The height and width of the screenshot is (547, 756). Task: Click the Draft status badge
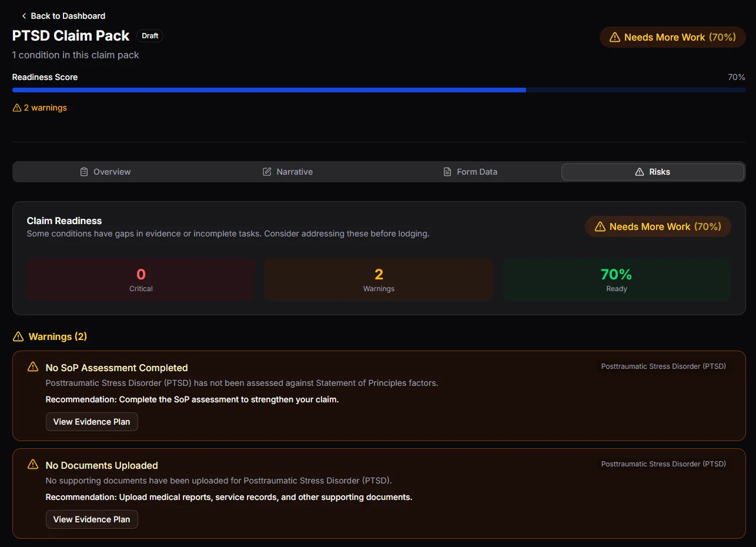pos(150,36)
